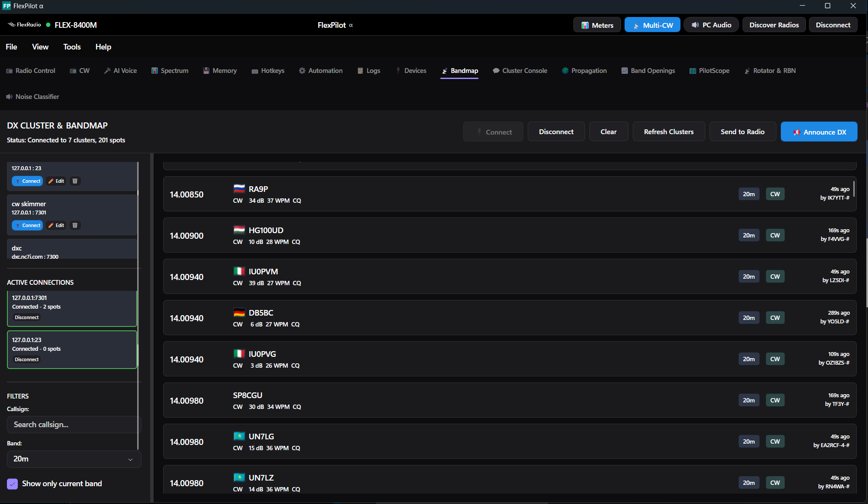Delete the cw skimmer cluster entry
This screenshot has height=504, width=868.
point(75,225)
